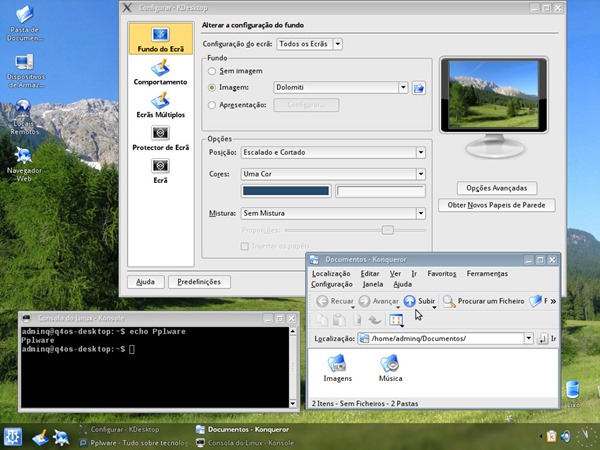Open the Editar menu in Konqueror

tap(370, 274)
